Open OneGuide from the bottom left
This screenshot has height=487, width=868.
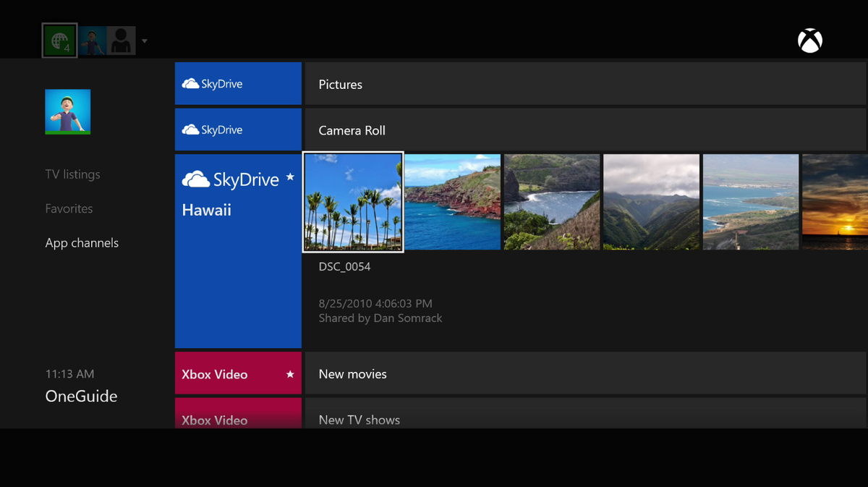coord(81,396)
